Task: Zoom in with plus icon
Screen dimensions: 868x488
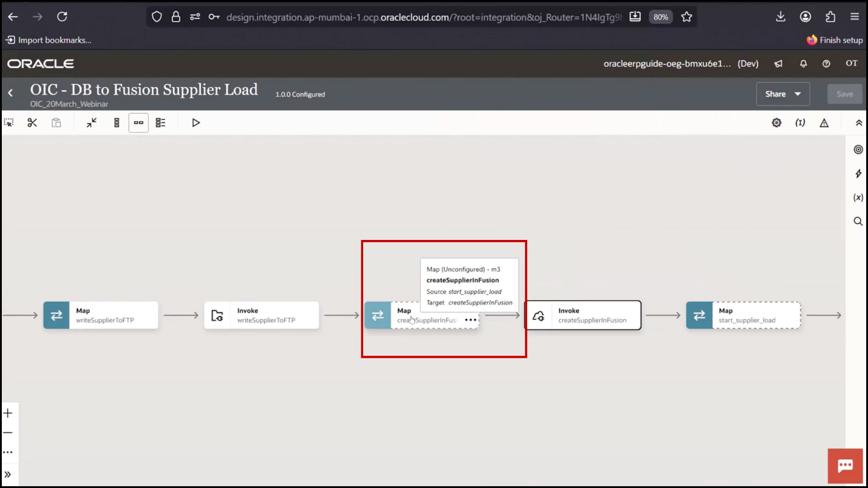Action: (x=8, y=413)
